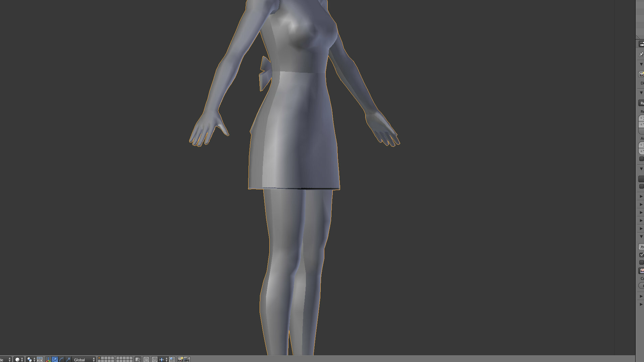This screenshot has height=362, width=644.
Task: Activate the Translate manipulator arrow icon
Action: (x=55, y=359)
